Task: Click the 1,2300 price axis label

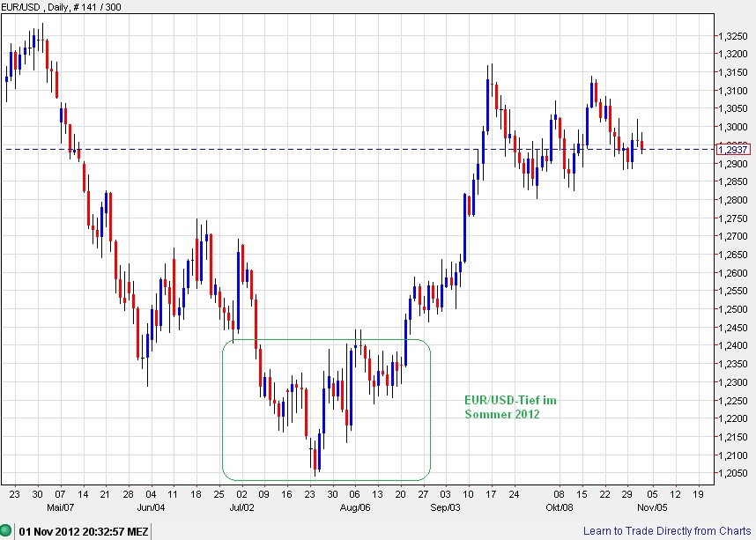Action: [x=733, y=382]
